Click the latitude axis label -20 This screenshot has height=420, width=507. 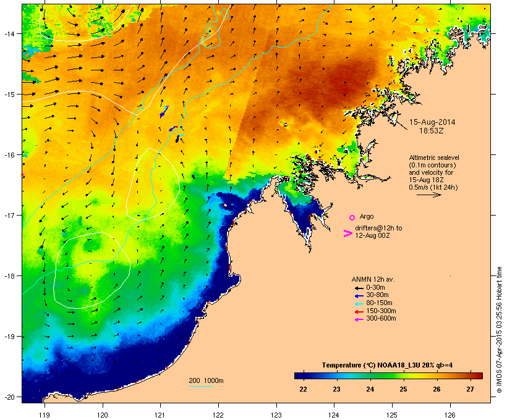click(x=9, y=397)
